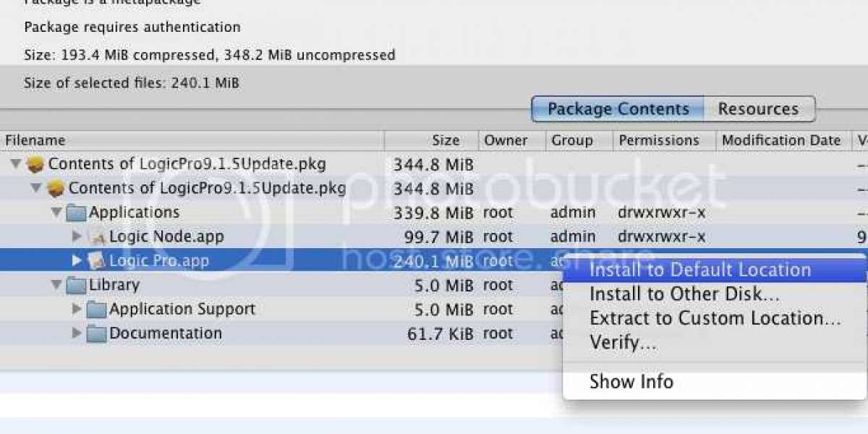Click the Logic Node.app application icon
This screenshot has height=434, width=868.
(x=97, y=237)
